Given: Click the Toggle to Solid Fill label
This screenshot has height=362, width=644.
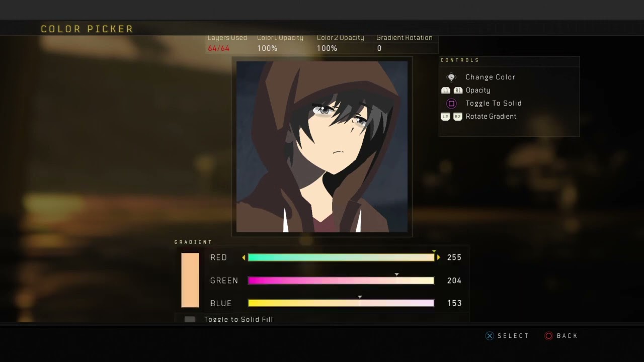Looking at the screenshot, I should (x=238, y=319).
